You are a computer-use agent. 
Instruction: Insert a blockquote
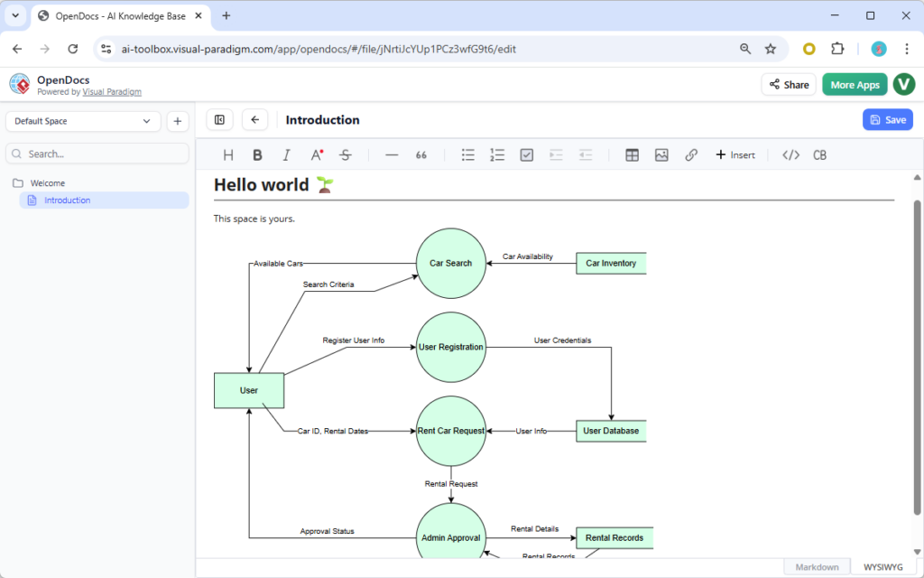pyautogui.click(x=420, y=154)
